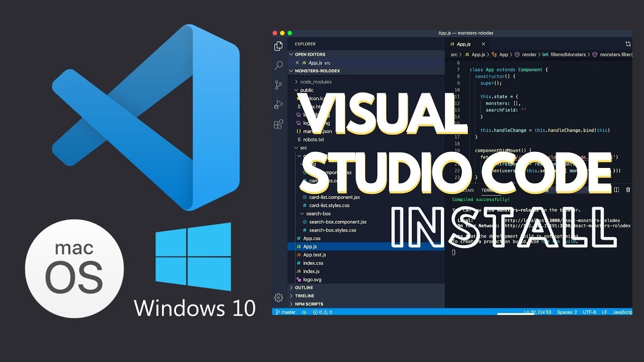Screen dimensions: 644x362
Task: Kill terminal with the trash icon
Action: (x=628, y=190)
